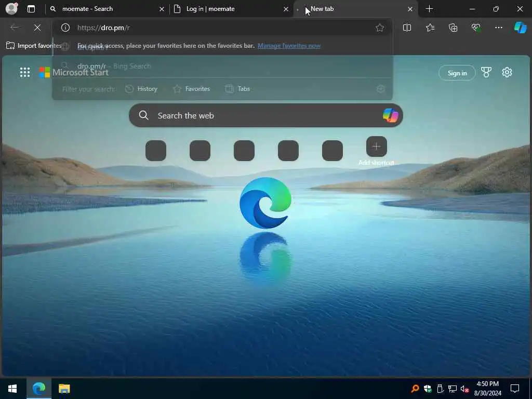Screen dimensions: 532x399
Task: Open the notification center icon
Action: [x=515, y=389]
